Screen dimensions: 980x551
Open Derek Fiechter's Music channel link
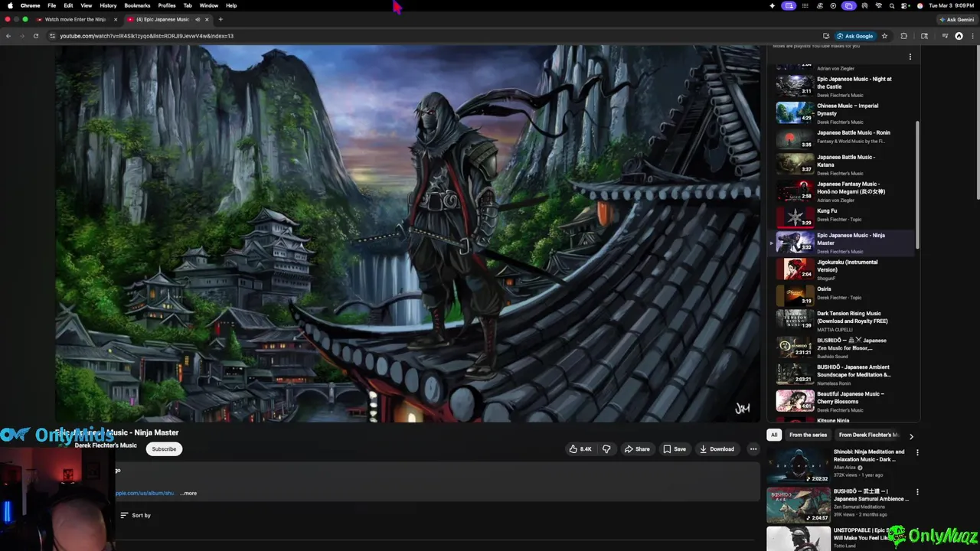(x=106, y=445)
